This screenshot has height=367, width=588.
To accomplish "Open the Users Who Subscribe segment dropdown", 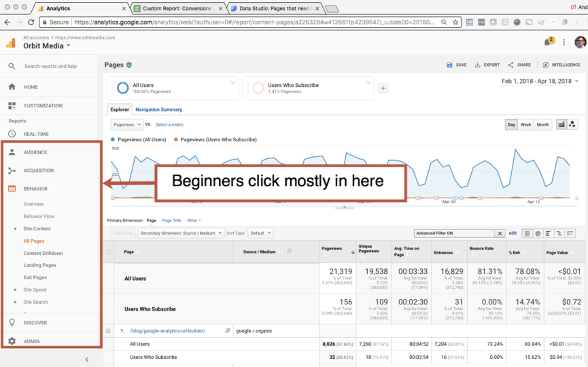I will click(368, 83).
